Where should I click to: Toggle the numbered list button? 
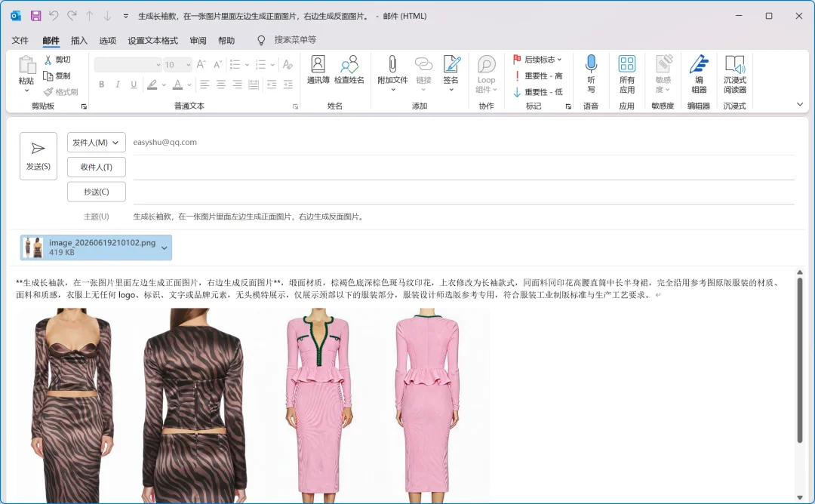pyautogui.click(x=261, y=64)
